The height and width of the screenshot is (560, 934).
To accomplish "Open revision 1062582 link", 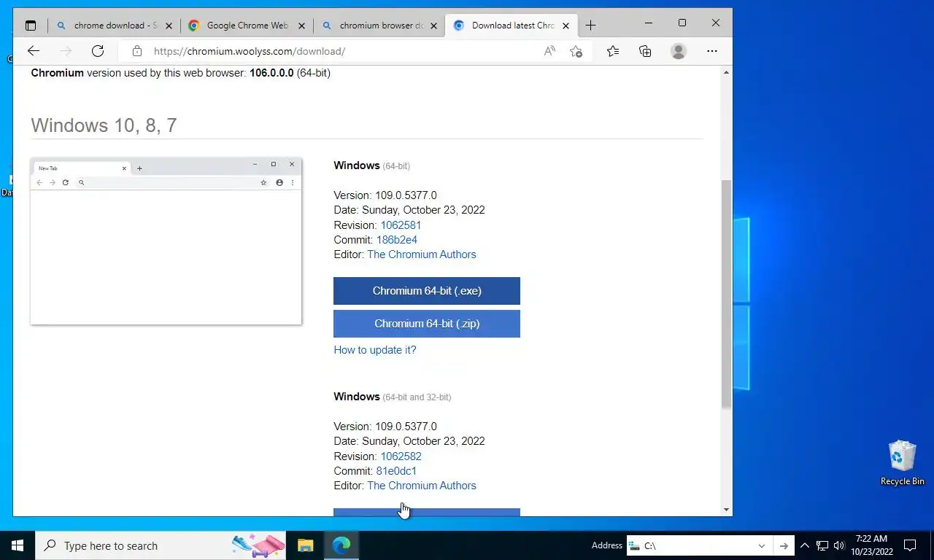I will click(x=401, y=456).
